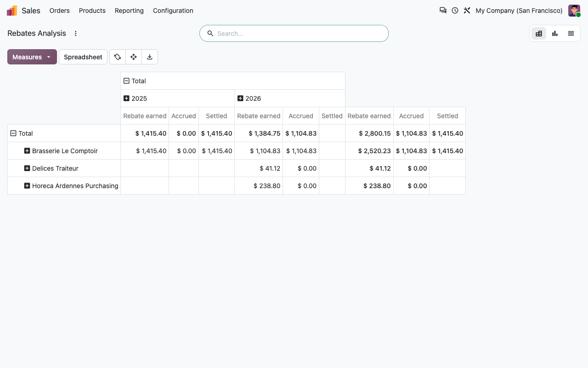
Task: Open the Sales app home icon
Action: click(x=12, y=11)
